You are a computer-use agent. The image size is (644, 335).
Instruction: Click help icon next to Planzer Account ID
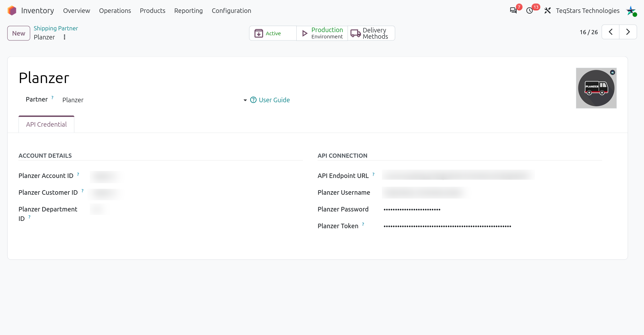(78, 174)
